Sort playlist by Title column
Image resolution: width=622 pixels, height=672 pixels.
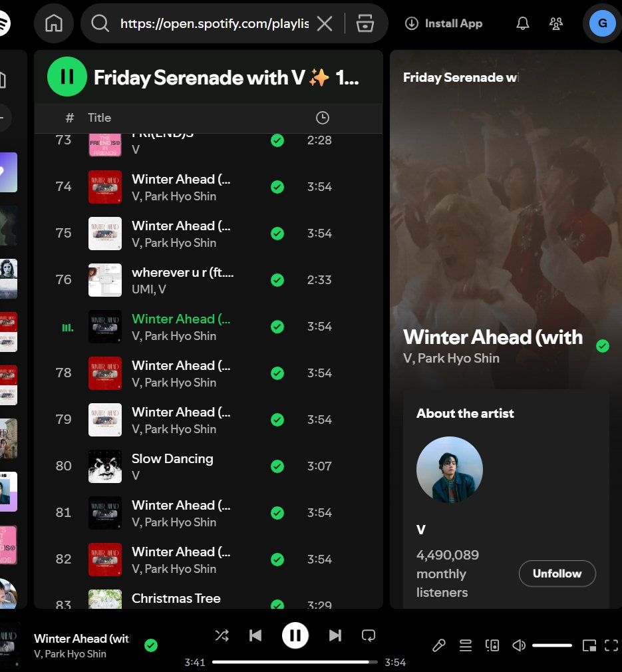click(x=99, y=118)
